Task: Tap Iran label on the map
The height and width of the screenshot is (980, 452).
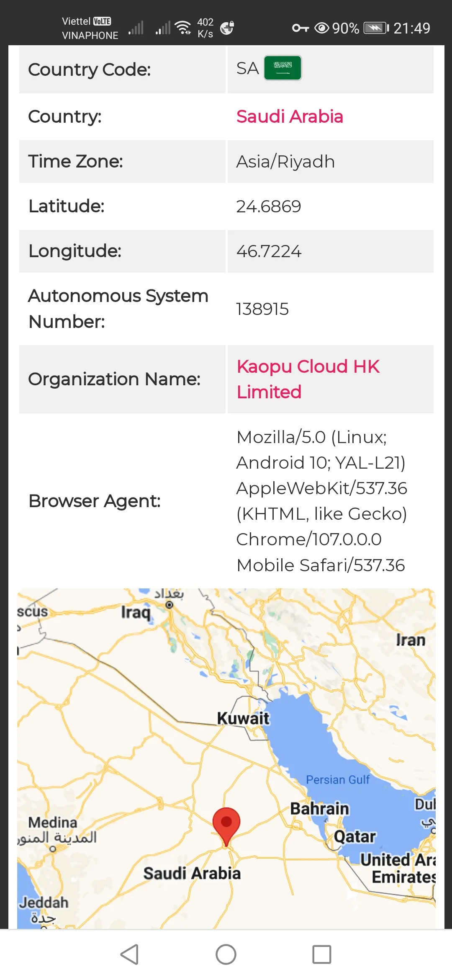Action: point(411,640)
